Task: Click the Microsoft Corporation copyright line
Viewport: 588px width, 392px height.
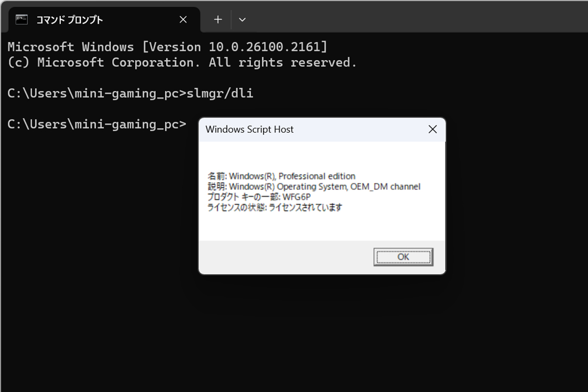Action: pos(182,62)
